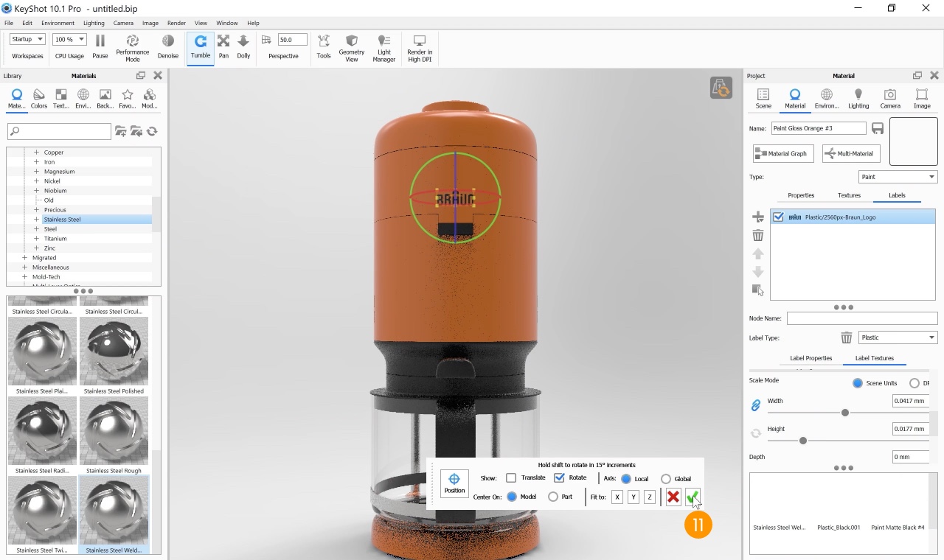Screen dimensions: 944x560
Task: Open the material Type dropdown
Action: 898,177
